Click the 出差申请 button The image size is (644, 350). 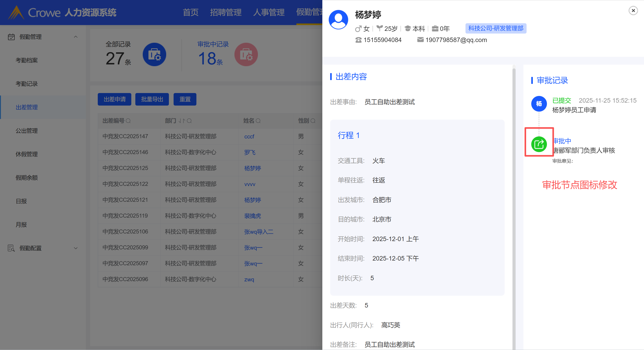115,99
